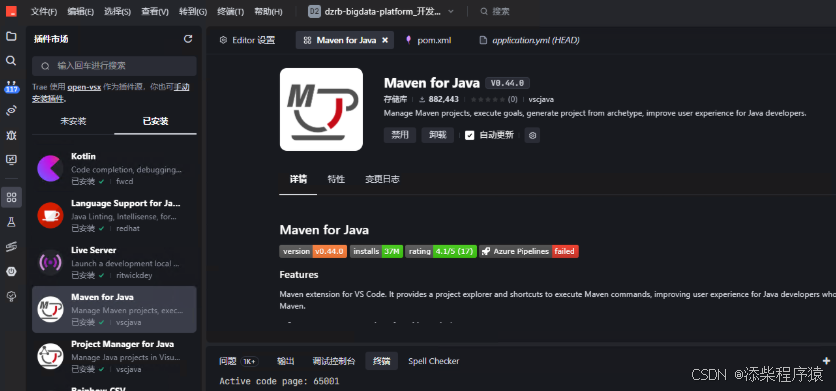Select Kotlin in the installed list
836x391 pixels.
point(114,169)
